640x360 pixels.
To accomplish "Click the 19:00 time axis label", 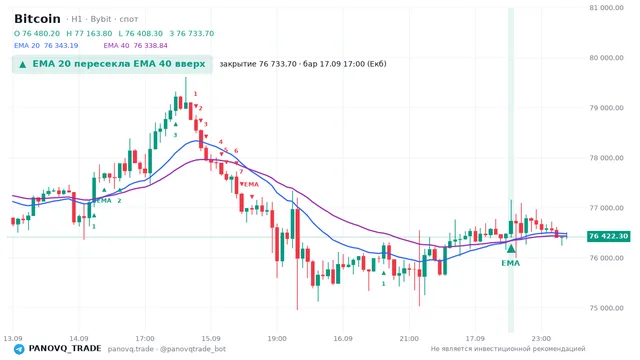I will [277, 339].
